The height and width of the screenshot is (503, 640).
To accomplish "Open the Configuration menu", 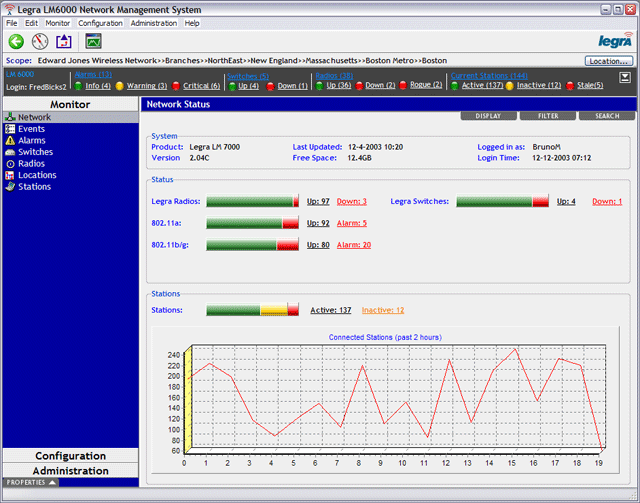I will [x=100, y=23].
